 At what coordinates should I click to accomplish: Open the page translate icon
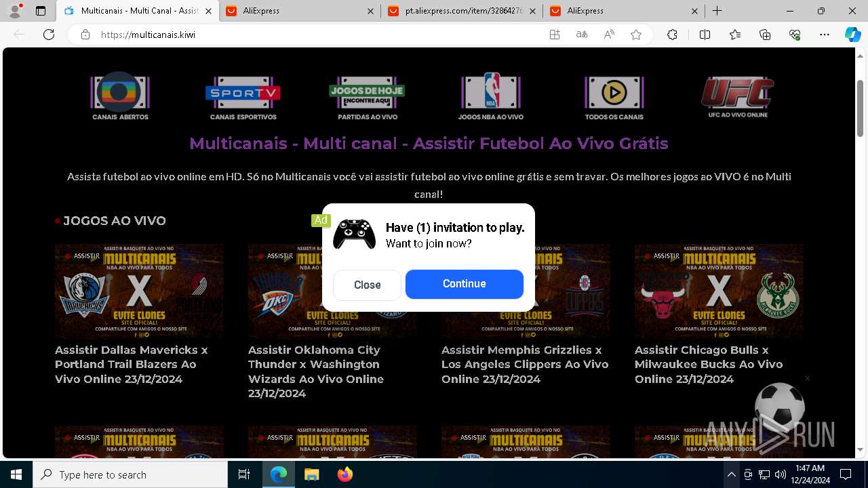click(x=582, y=35)
